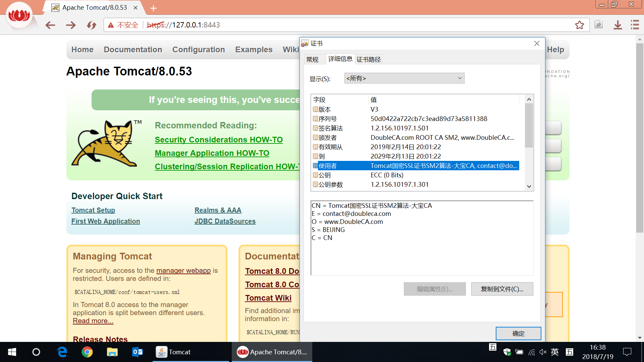Click the browser back arrow icon
Screen dimensions: 644x362
pyautogui.click(x=50, y=25)
